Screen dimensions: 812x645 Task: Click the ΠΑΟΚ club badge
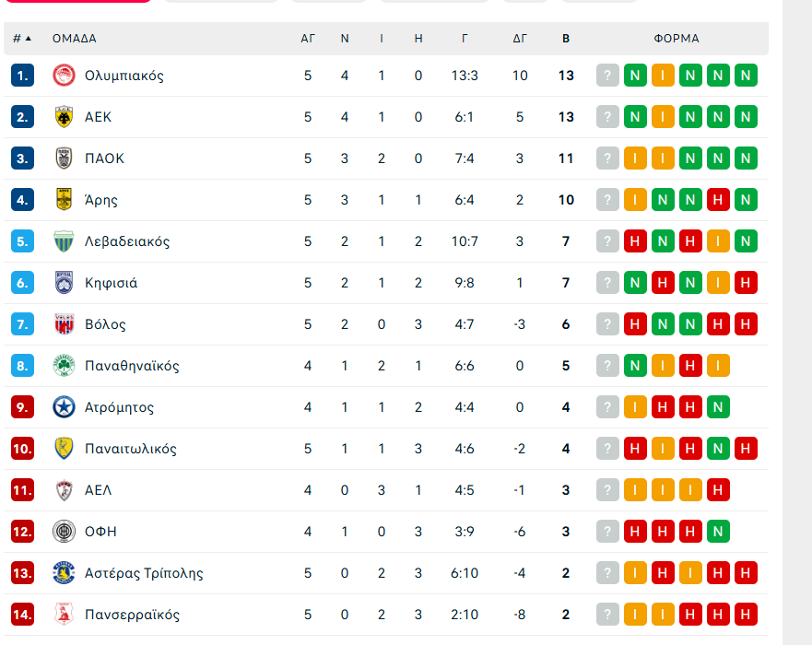(64, 158)
